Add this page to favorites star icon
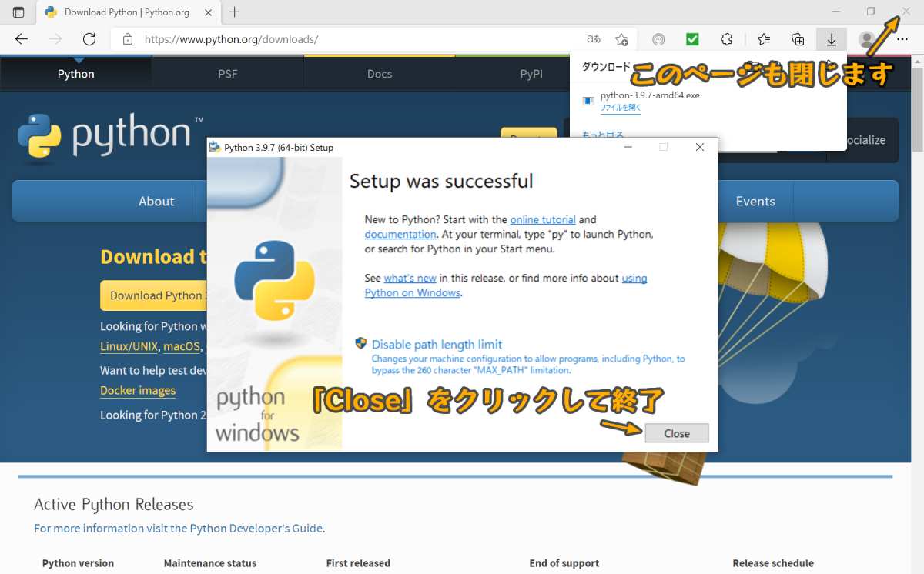 coord(621,39)
